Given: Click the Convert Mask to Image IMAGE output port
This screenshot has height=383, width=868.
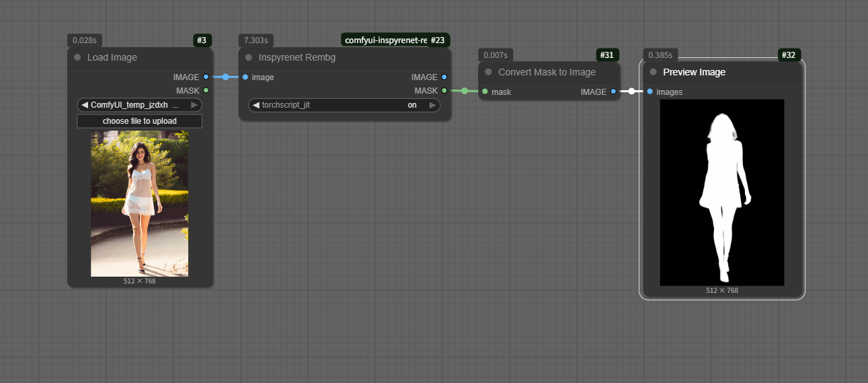Looking at the screenshot, I should [613, 92].
